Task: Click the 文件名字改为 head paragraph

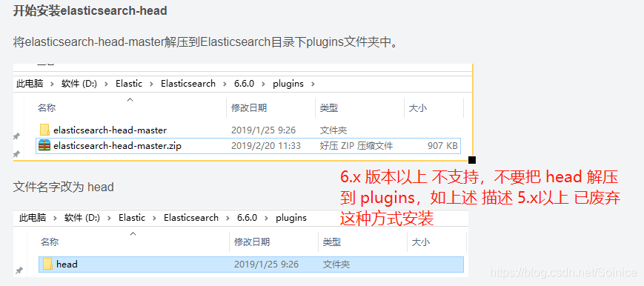Action: tap(63, 187)
